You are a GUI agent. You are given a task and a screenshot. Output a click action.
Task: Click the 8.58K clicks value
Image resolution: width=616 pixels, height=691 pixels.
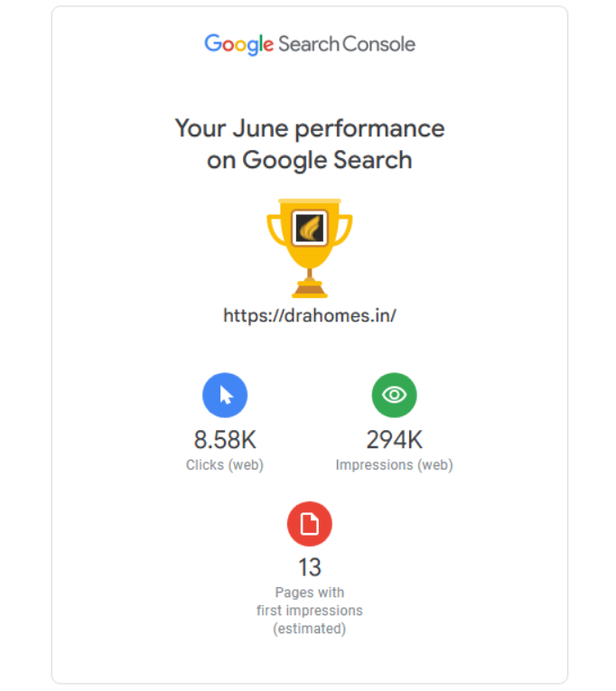[225, 440]
